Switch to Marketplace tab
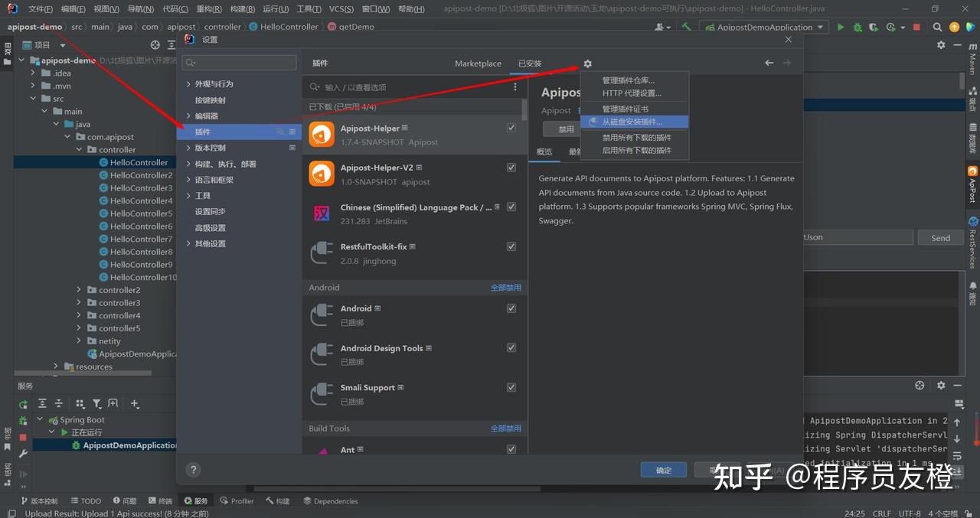The image size is (980, 518). [478, 64]
